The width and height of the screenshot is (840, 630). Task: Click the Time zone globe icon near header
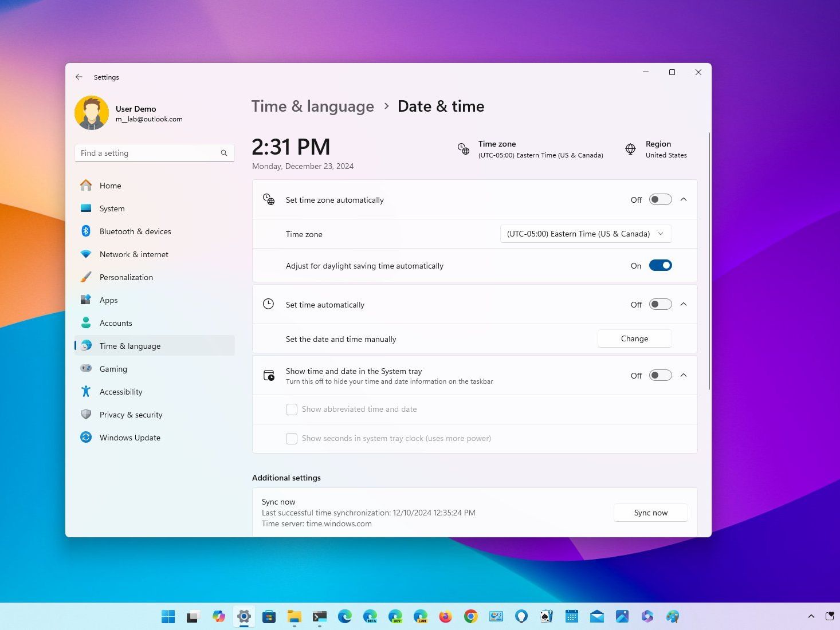tap(463, 148)
